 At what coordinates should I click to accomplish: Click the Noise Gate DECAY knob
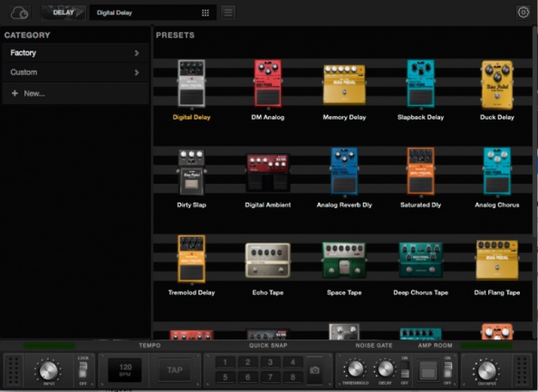pyautogui.click(x=385, y=369)
